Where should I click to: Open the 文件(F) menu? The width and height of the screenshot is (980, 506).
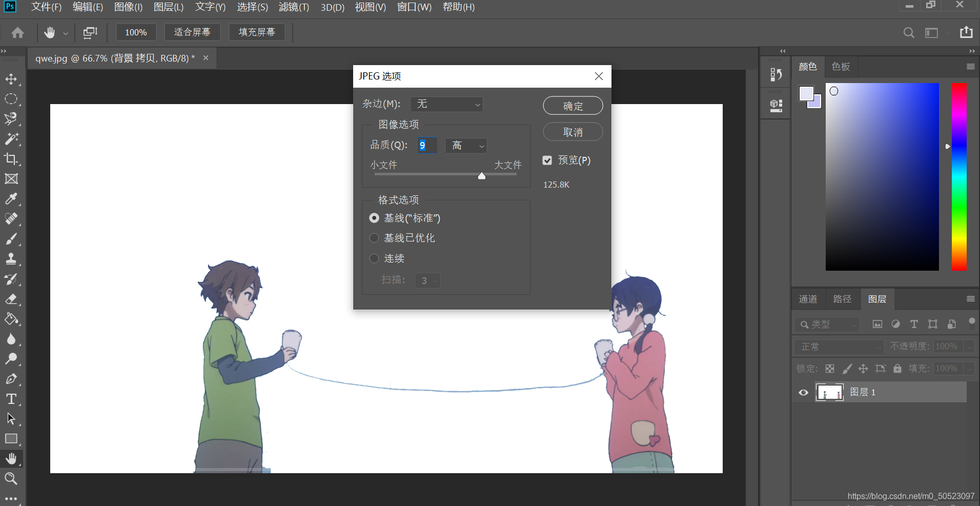click(x=46, y=7)
